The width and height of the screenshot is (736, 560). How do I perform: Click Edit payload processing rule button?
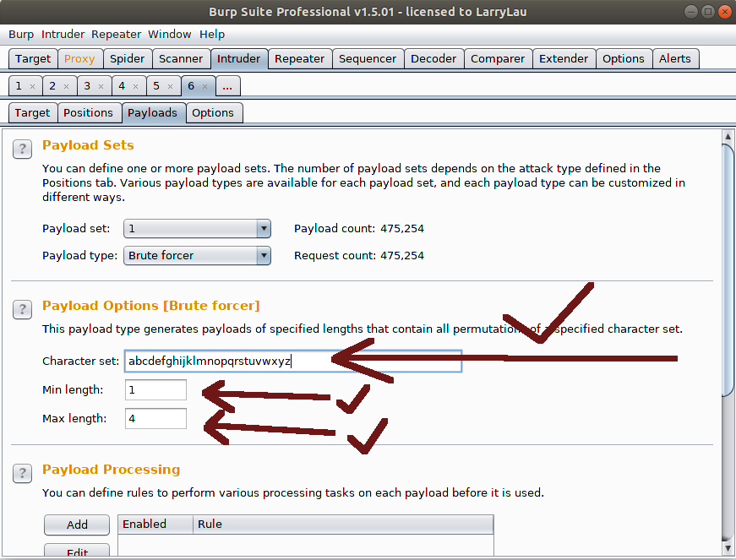77,552
